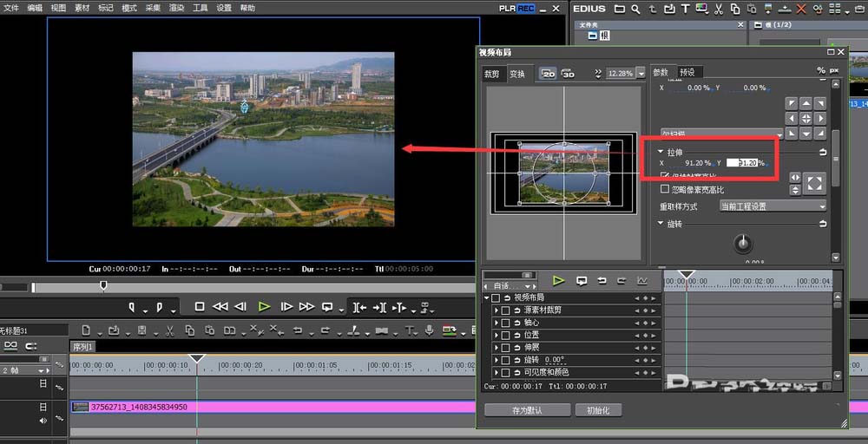
Task: Switch the layout to 3D mode
Action: 569,74
